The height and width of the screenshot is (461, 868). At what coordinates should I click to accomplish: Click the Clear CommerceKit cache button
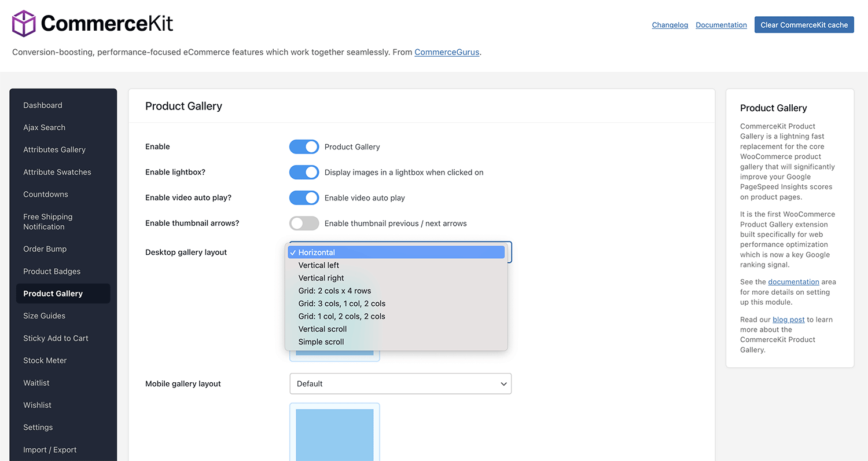point(804,25)
